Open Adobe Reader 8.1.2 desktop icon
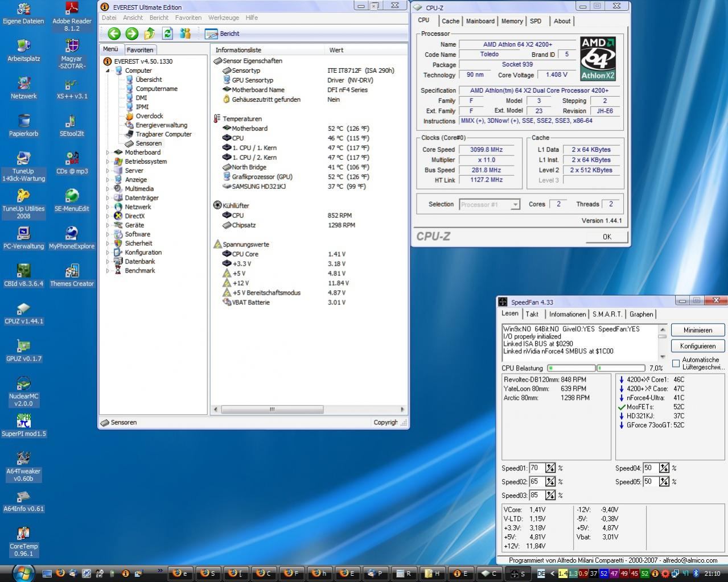This screenshot has height=582, width=728. (x=72, y=16)
